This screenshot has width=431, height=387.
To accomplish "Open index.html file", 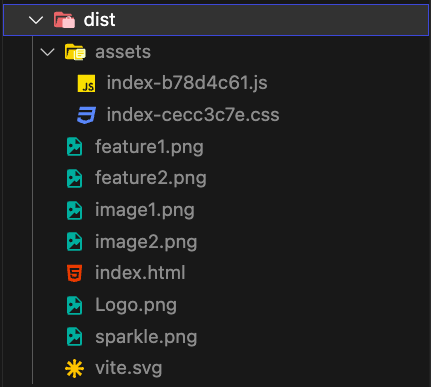I will [x=140, y=273].
